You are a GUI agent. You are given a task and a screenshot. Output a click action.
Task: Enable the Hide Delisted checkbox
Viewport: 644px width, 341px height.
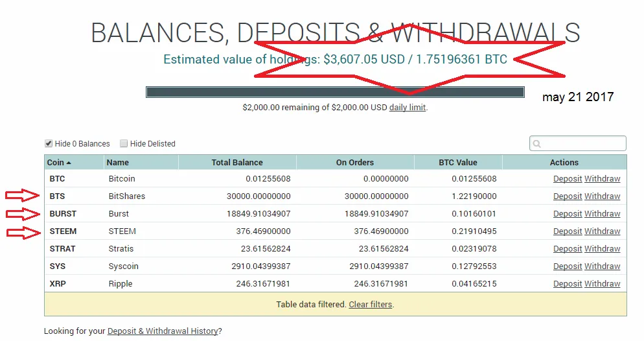tap(124, 143)
